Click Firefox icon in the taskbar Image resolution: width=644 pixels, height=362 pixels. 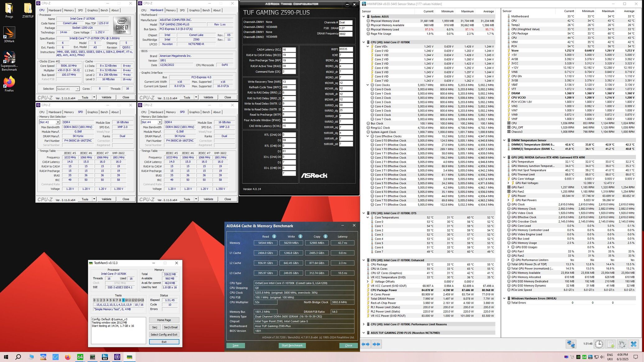(68, 357)
